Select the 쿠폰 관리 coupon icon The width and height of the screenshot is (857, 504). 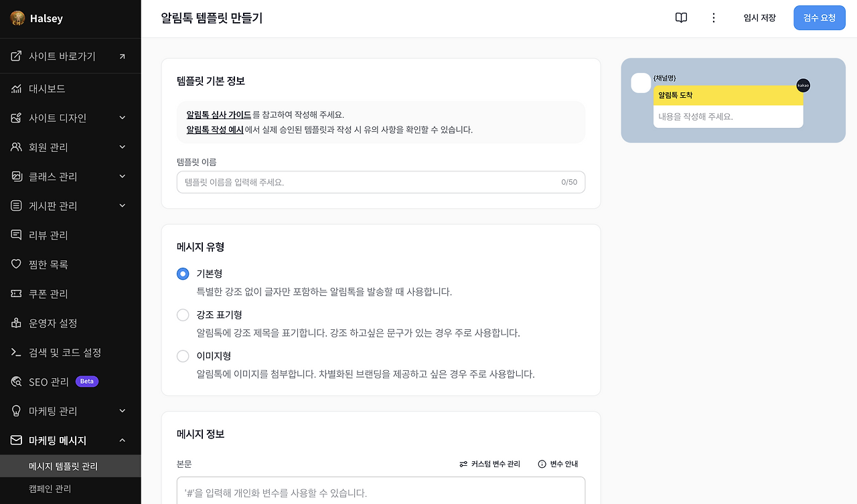point(16,293)
